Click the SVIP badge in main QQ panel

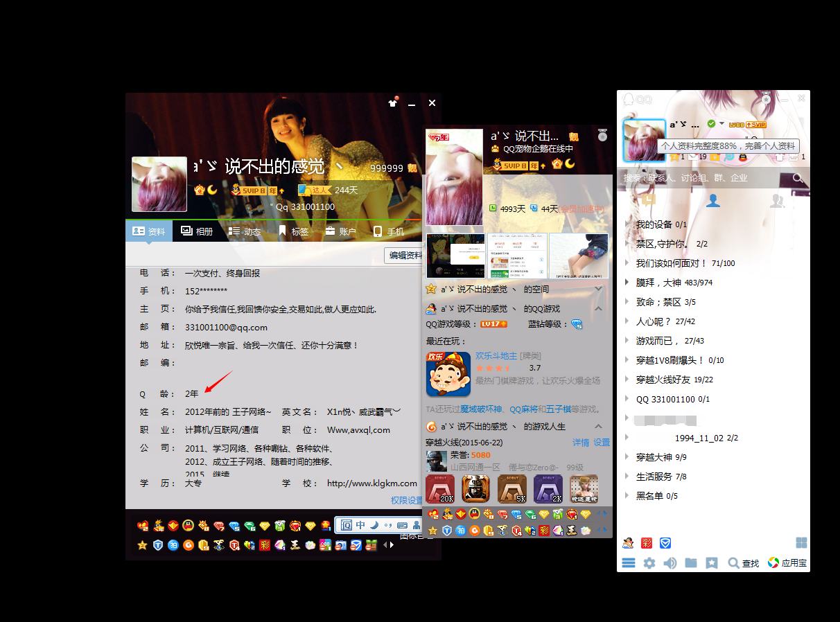pyautogui.click(x=755, y=125)
